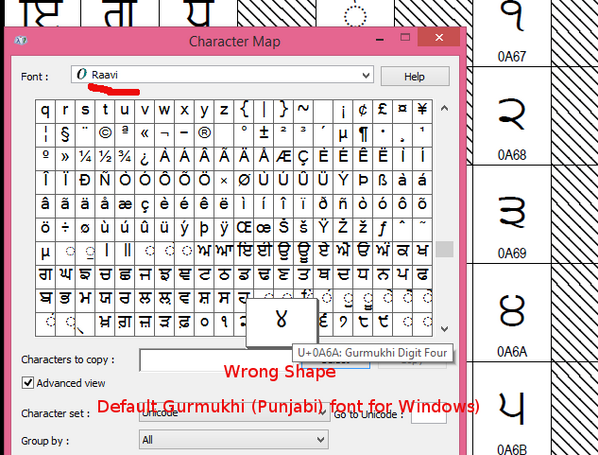Screen dimensions: 598x455
Task: Select the one half ½ cell
Action: tap(105, 158)
